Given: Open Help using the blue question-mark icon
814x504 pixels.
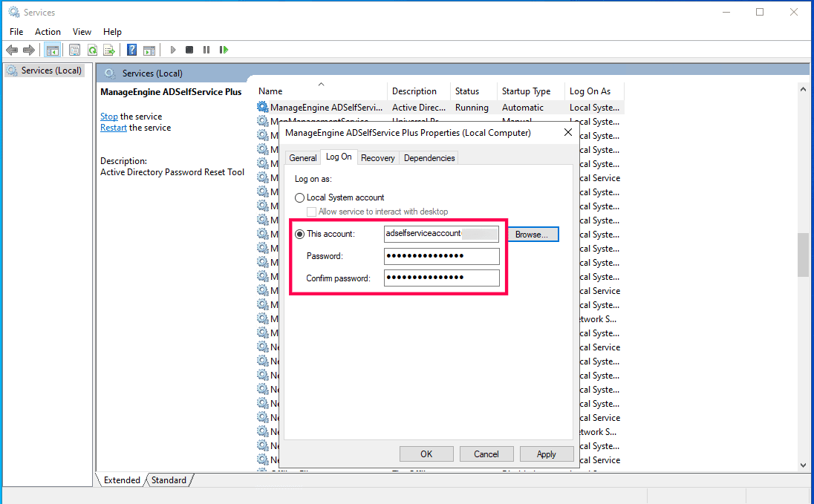Looking at the screenshot, I should [x=132, y=50].
